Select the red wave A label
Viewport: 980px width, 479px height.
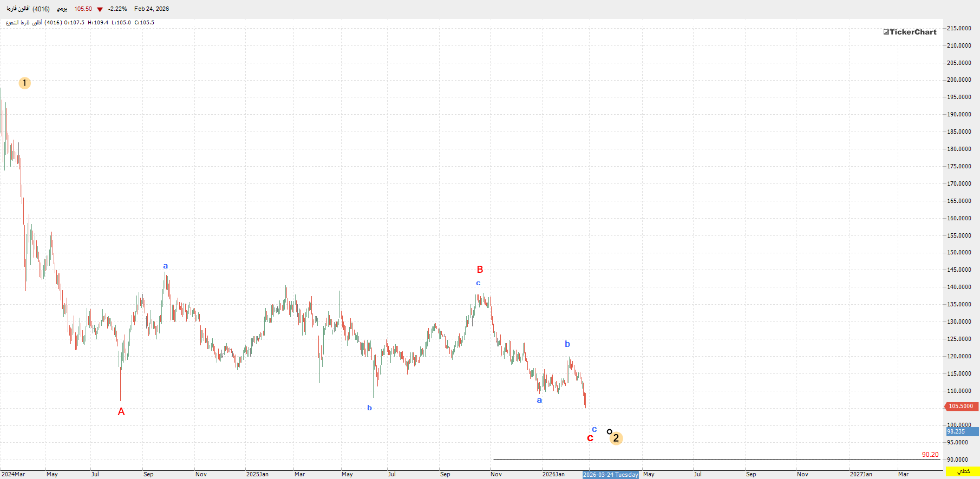tap(121, 412)
